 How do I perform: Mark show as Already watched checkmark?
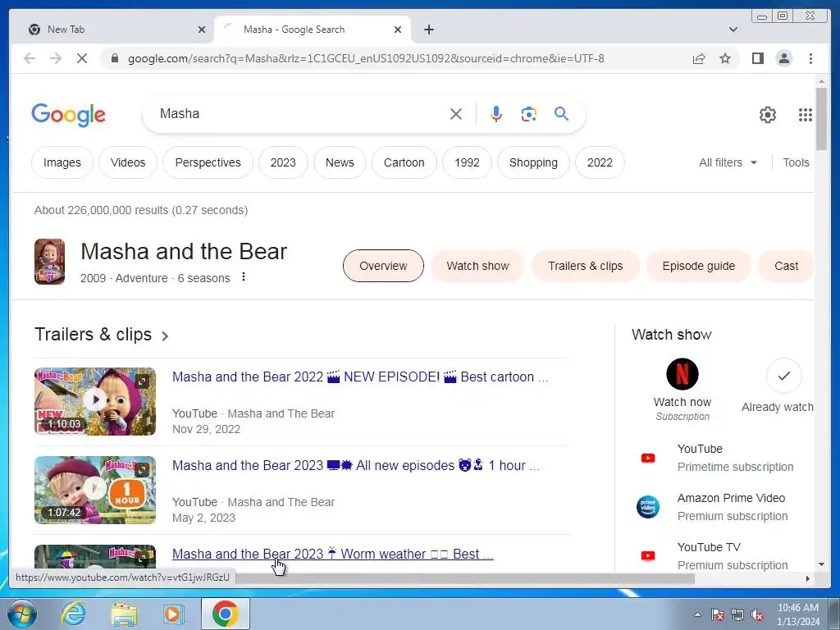coord(783,376)
